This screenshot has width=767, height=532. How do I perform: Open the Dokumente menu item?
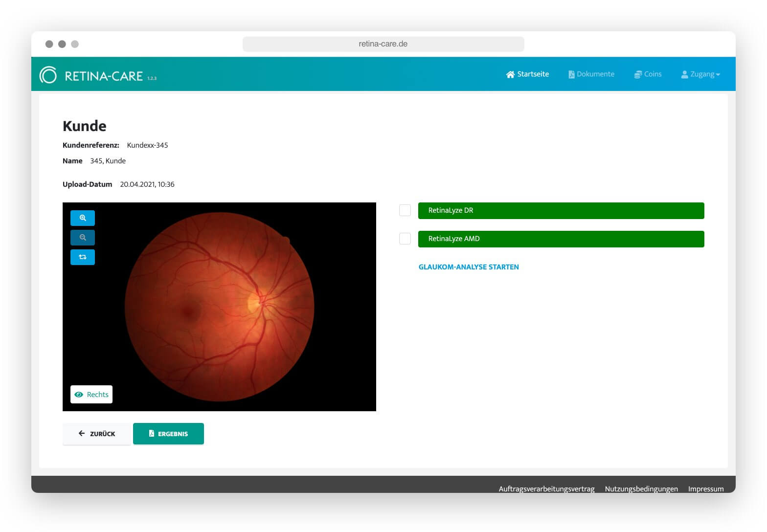591,74
